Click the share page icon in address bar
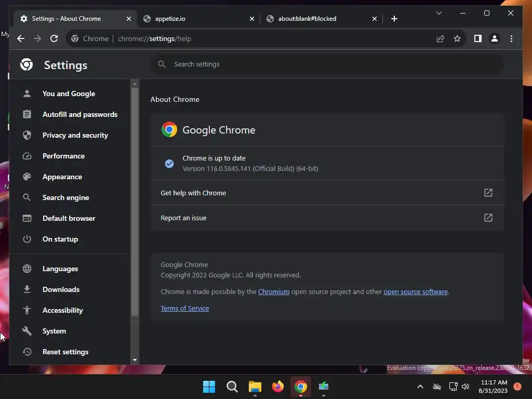This screenshot has width=532, height=399. coord(441,38)
